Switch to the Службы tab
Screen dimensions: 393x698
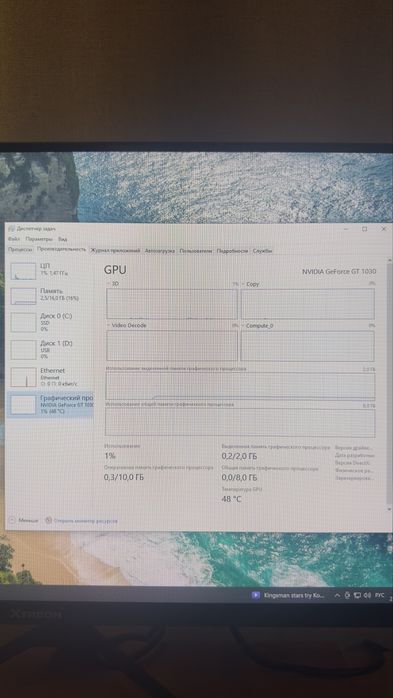262,251
